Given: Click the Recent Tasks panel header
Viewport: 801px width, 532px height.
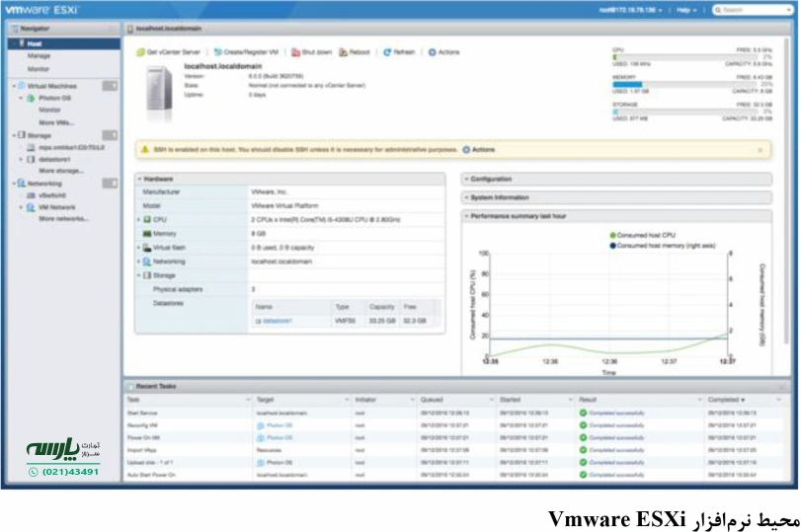Looking at the screenshot, I should coord(456,387).
